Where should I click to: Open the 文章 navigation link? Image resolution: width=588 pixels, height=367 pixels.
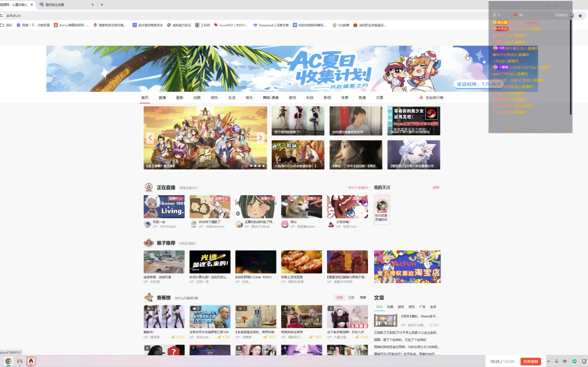379,97
